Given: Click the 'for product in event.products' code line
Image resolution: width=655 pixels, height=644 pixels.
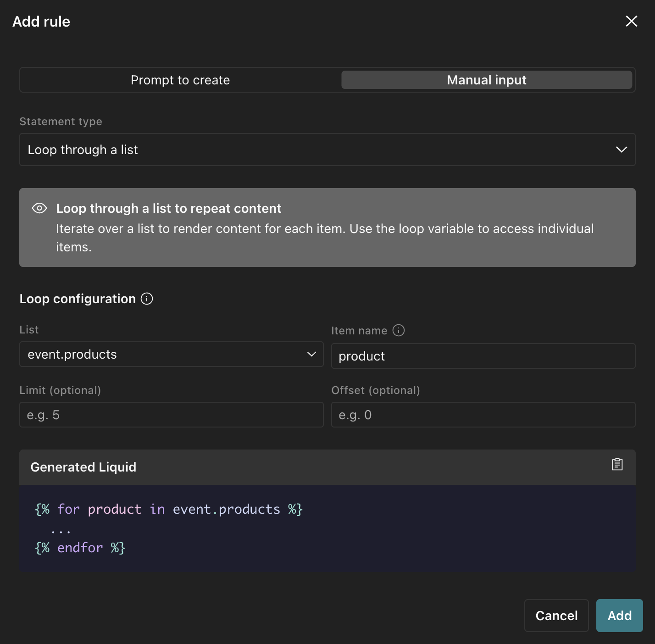Looking at the screenshot, I should click(169, 509).
